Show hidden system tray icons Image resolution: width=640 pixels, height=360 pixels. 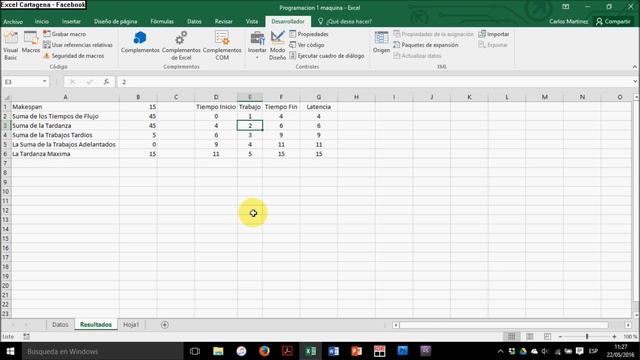(500, 351)
